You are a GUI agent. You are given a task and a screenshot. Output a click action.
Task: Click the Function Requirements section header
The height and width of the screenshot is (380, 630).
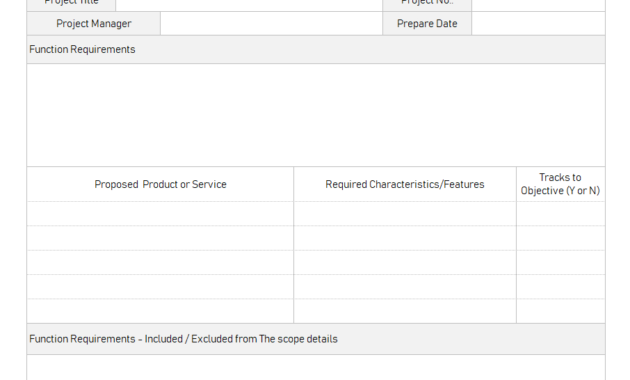[x=316, y=49]
